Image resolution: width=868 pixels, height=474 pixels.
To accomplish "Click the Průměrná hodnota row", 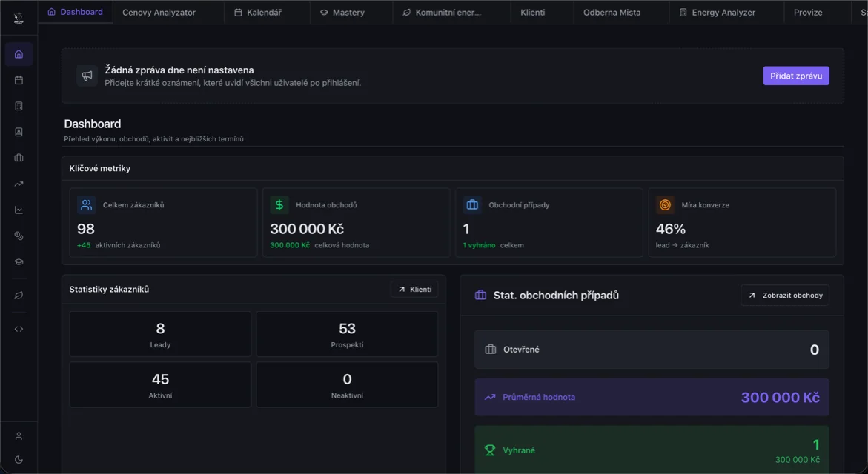I will 652,397.
